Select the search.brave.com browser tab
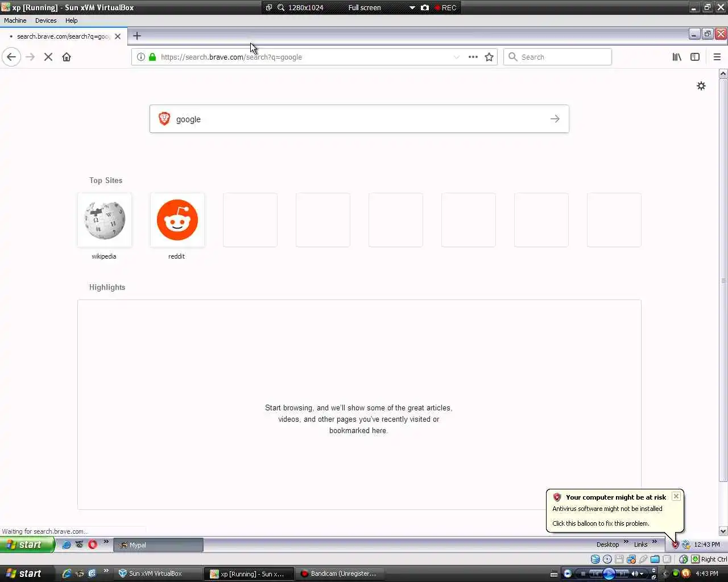 [63, 36]
